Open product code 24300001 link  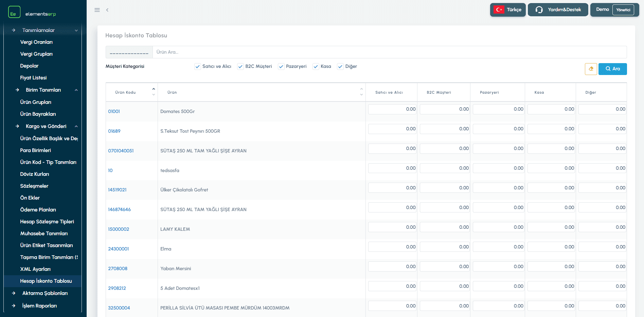[119, 249]
